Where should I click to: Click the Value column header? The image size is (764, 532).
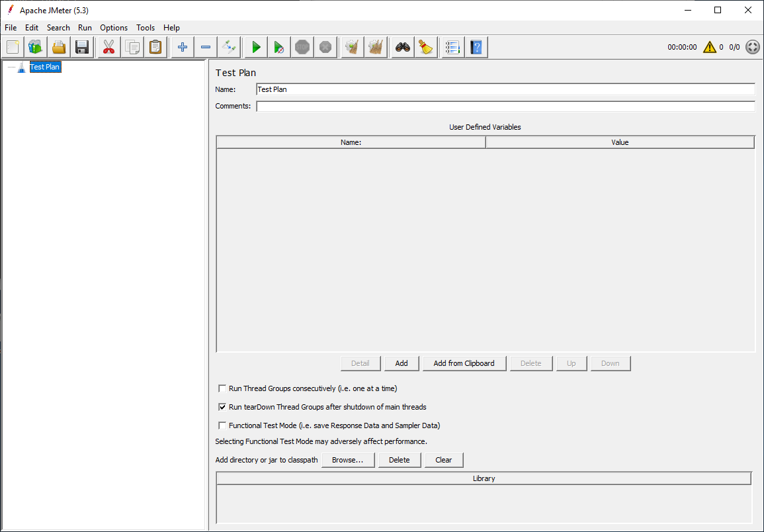[620, 142]
